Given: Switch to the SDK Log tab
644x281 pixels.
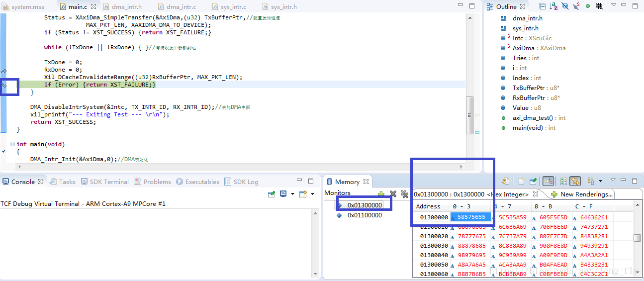Looking at the screenshot, I should click(242, 182).
